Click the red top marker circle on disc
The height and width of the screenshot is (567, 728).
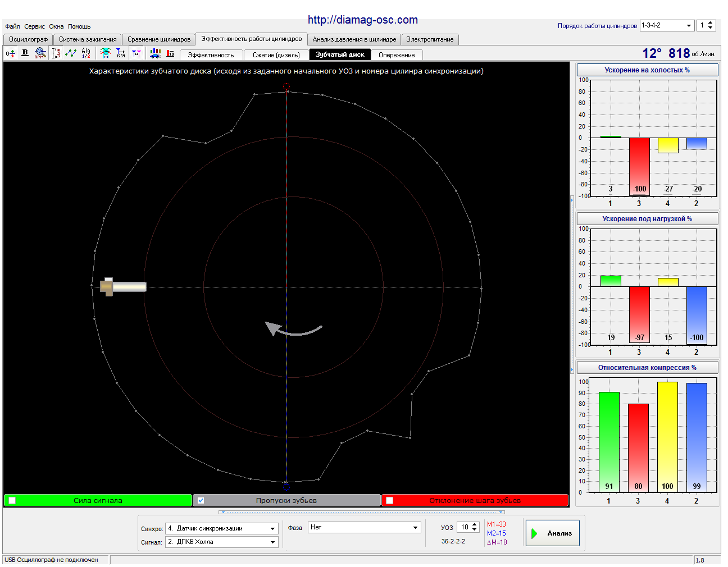point(286,86)
